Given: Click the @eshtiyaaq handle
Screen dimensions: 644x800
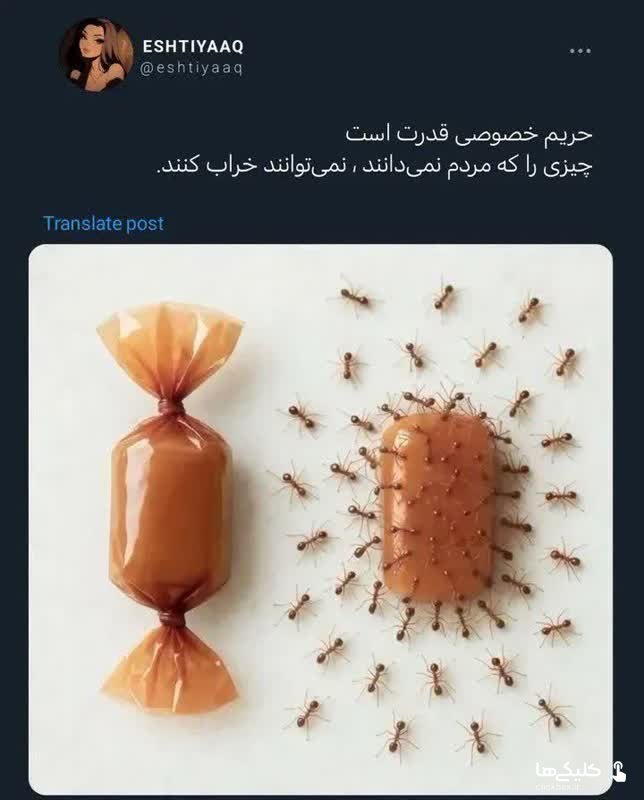Looking at the screenshot, I should (191, 67).
